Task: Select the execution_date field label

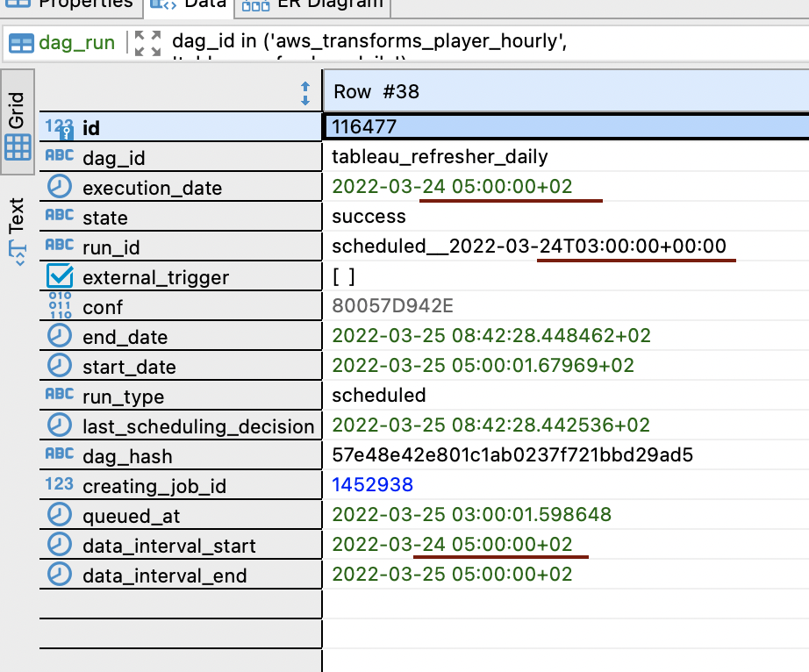Action: (152, 188)
